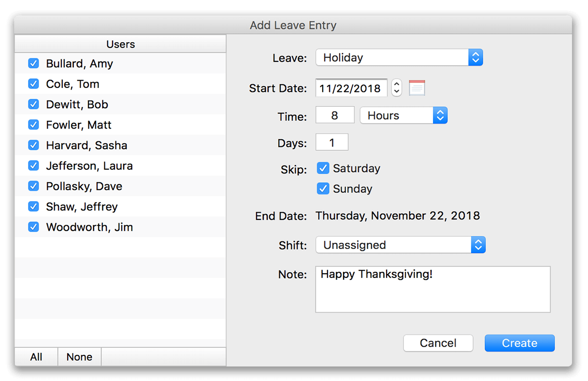Open the calendar picker for Start Date

coord(416,88)
